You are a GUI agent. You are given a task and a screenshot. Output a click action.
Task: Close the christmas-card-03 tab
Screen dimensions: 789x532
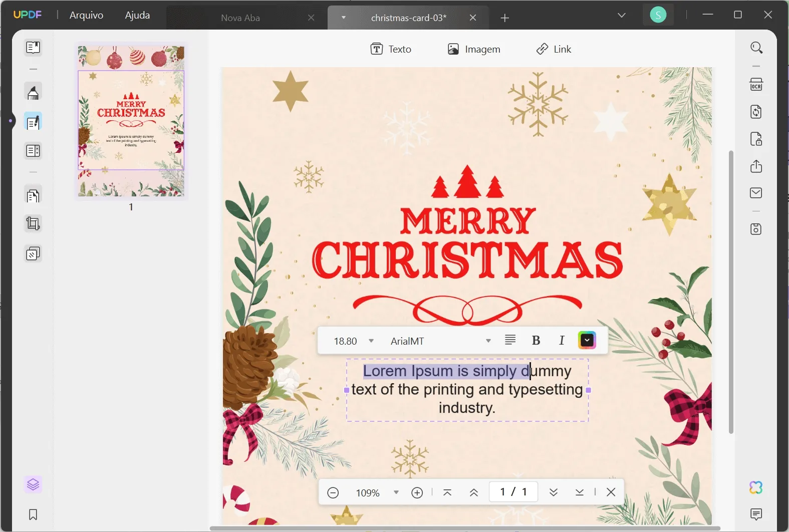coord(473,18)
